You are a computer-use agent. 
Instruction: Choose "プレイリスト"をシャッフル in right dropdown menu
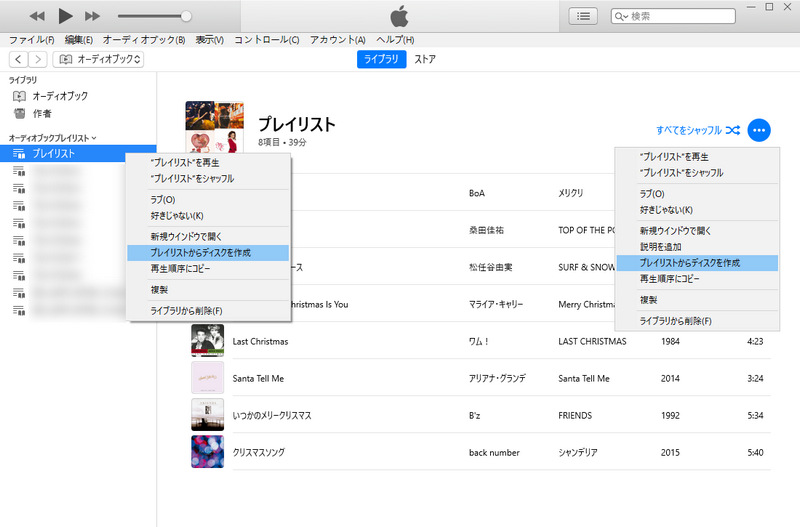pyautogui.click(x=697, y=173)
